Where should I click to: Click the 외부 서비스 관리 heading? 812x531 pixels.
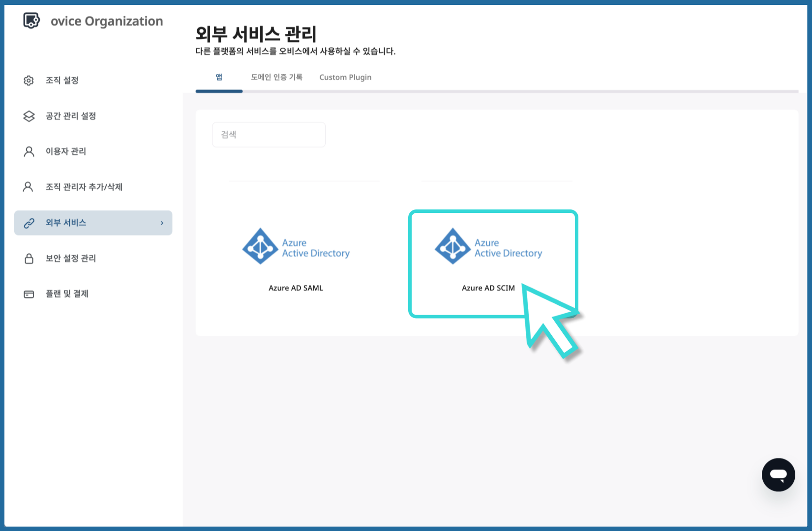point(256,34)
